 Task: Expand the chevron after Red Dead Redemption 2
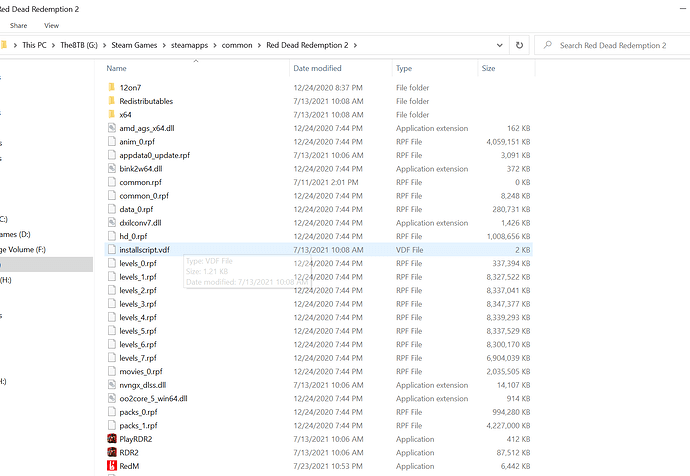pos(356,45)
